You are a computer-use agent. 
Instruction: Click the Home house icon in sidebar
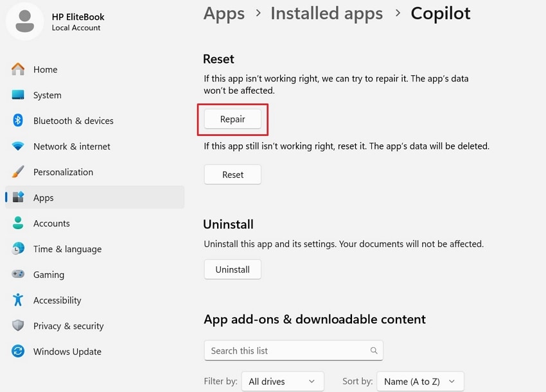point(18,69)
